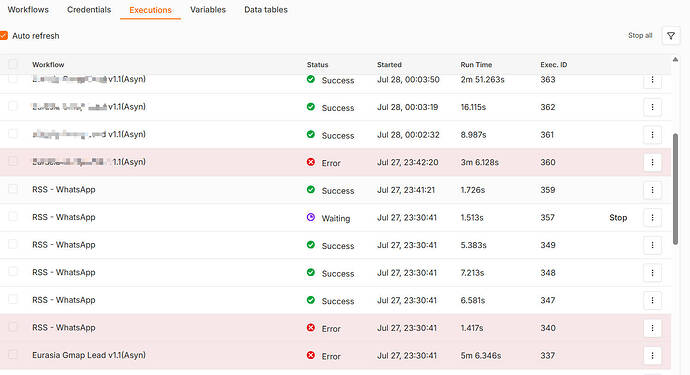Click the Error icon for execution 337
This screenshot has width=690, height=375.
coord(311,355)
